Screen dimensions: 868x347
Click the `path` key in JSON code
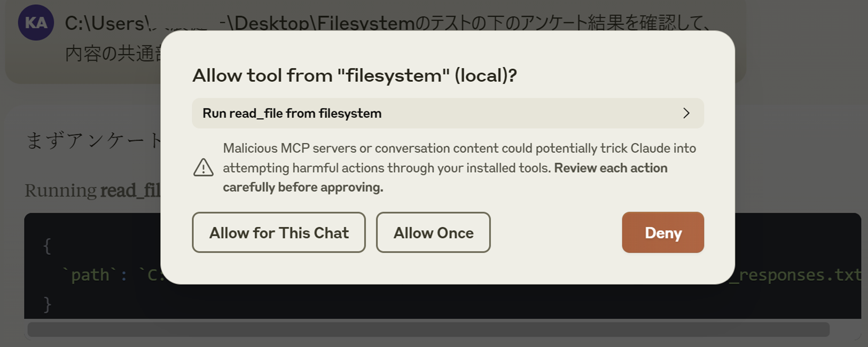click(x=90, y=275)
